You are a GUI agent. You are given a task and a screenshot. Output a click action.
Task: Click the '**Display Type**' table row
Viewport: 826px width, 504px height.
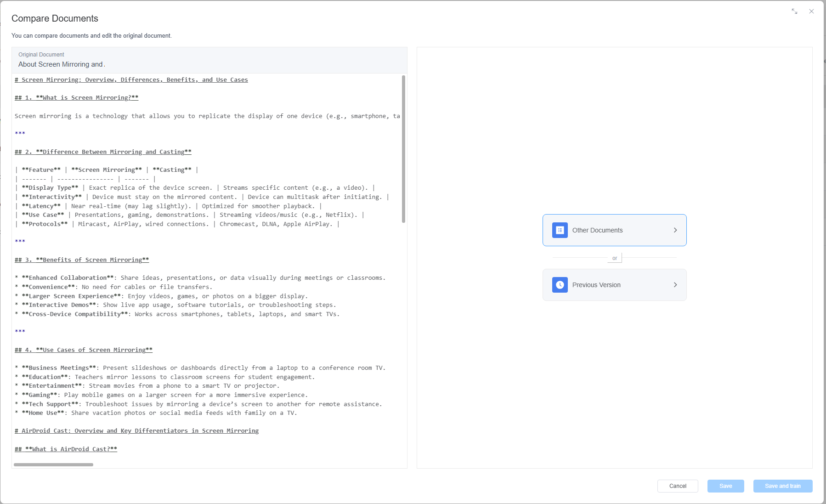click(x=195, y=188)
